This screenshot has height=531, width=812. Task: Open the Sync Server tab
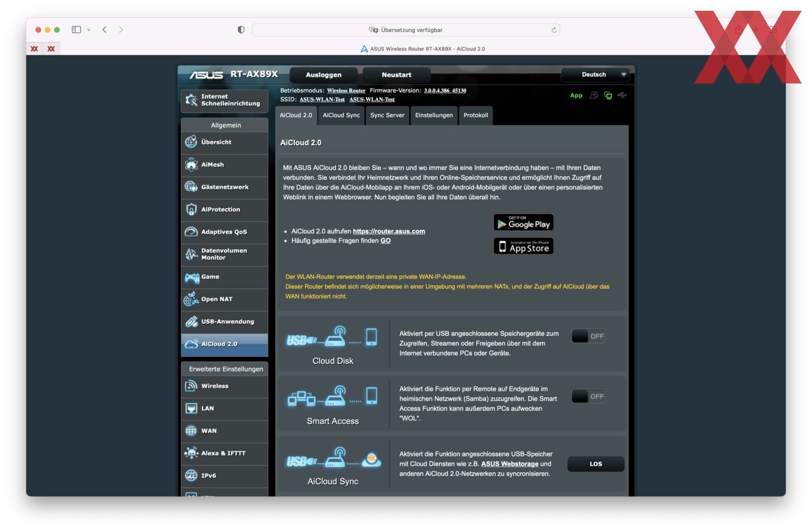pos(387,115)
